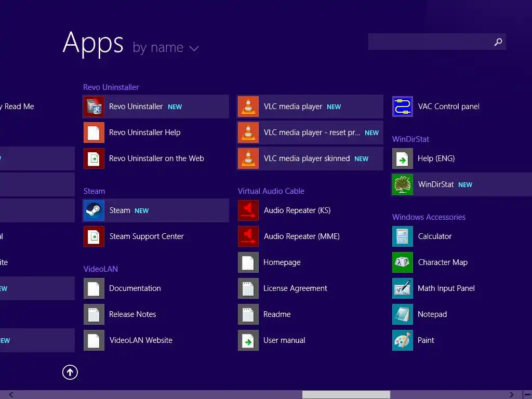Open the VideoLAN Documentation icon

pos(94,288)
